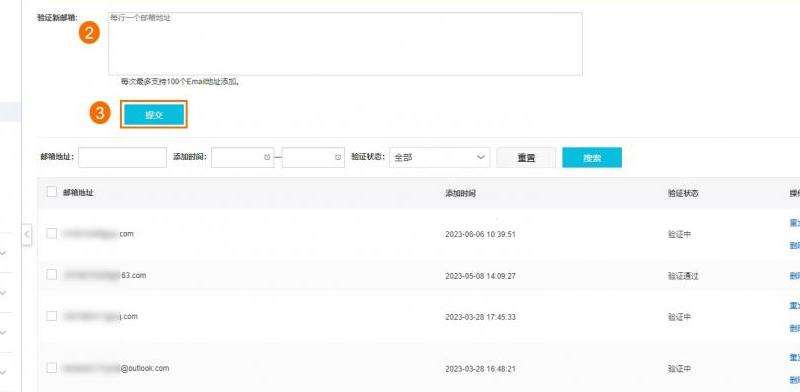The image size is (800, 392).
Task: Click the 提交 submit button
Action: pyautogui.click(x=154, y=114)
